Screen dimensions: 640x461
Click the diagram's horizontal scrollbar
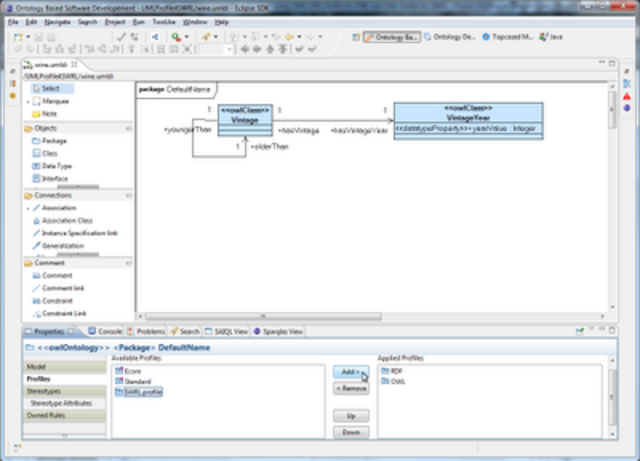(264, 316)
